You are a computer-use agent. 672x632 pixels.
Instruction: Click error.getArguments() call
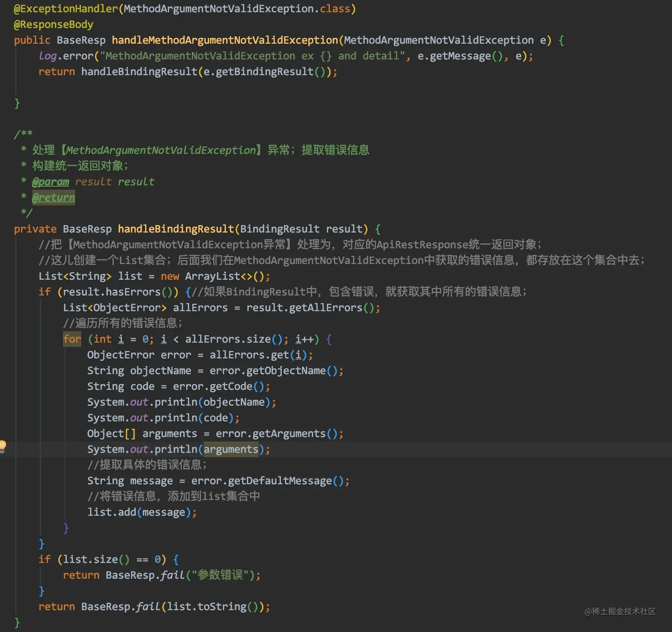pyautogui.click(x=276, y=433)
